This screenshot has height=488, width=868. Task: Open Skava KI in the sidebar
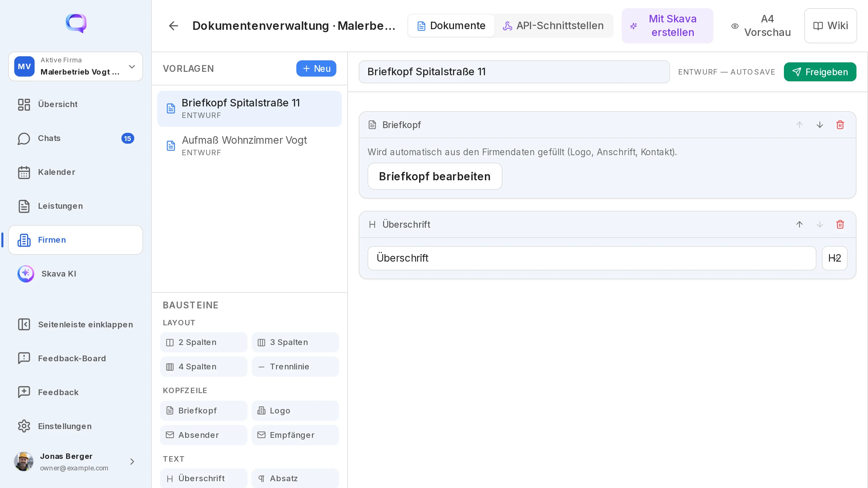pos(76,274)
